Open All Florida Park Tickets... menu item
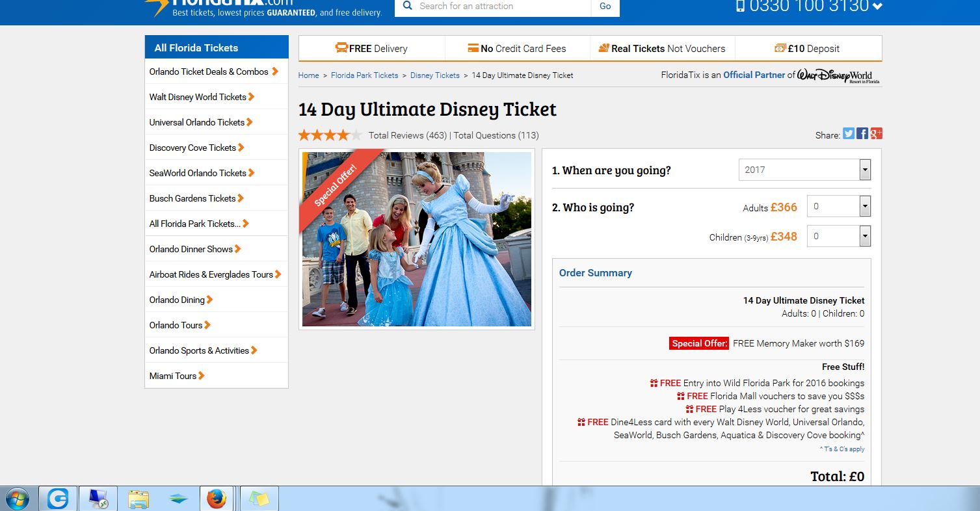The image size is (980, 511). (217, 224)
